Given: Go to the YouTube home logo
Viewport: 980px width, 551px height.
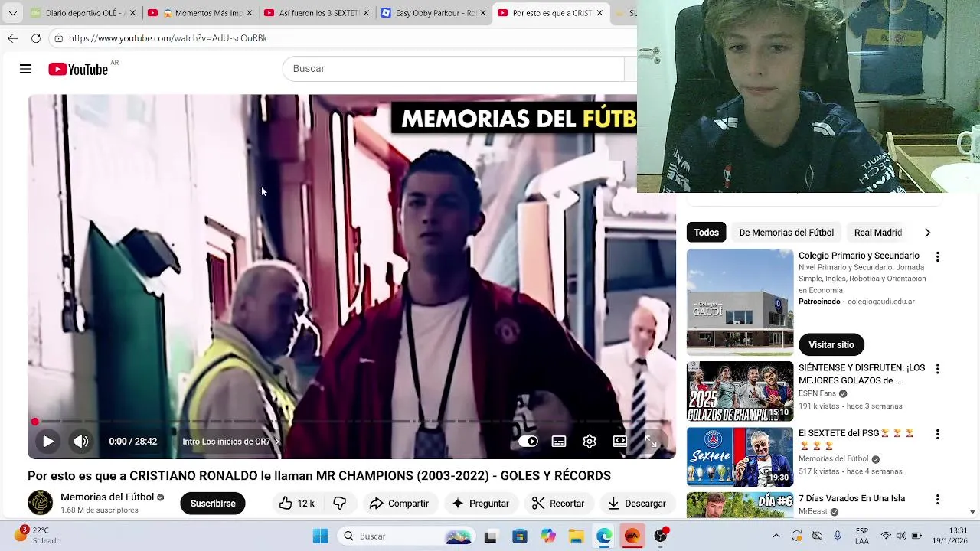Looking at the screenshot, I should point(78,70).
